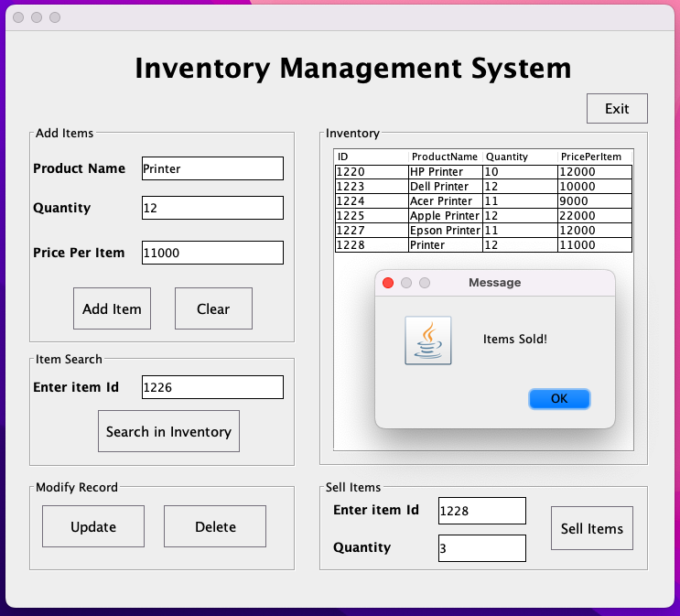Click the Add Item button
Image resolution: width=680 pixels, height=616 pixels.
pyautogui.click(x=112, y=308)
